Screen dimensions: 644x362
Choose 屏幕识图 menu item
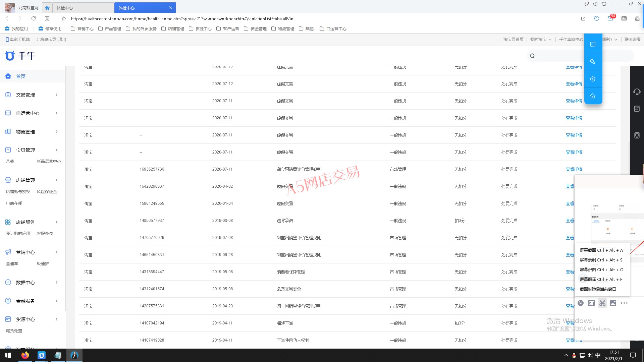(x=601, y=270)
